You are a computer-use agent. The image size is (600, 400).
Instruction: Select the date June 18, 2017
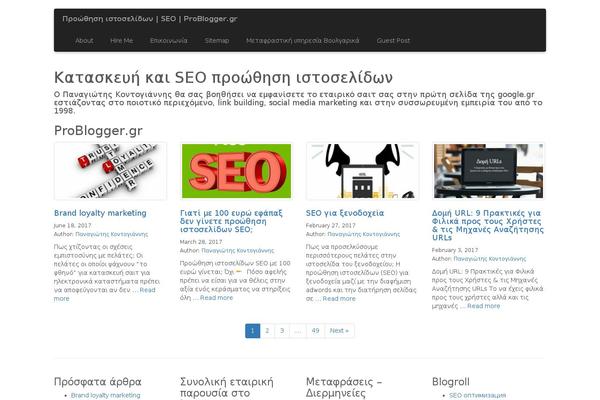pyautogui.click(x=72, y=225)
